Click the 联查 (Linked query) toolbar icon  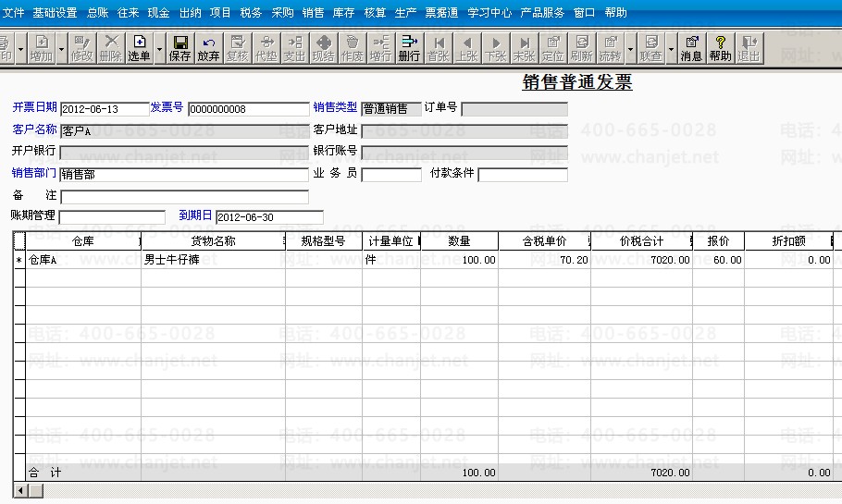pyautogui.click(x=650, y=48)
